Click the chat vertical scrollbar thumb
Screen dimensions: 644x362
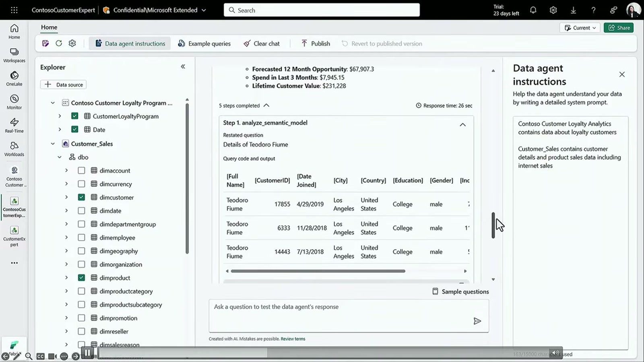[x=493, y=225]
